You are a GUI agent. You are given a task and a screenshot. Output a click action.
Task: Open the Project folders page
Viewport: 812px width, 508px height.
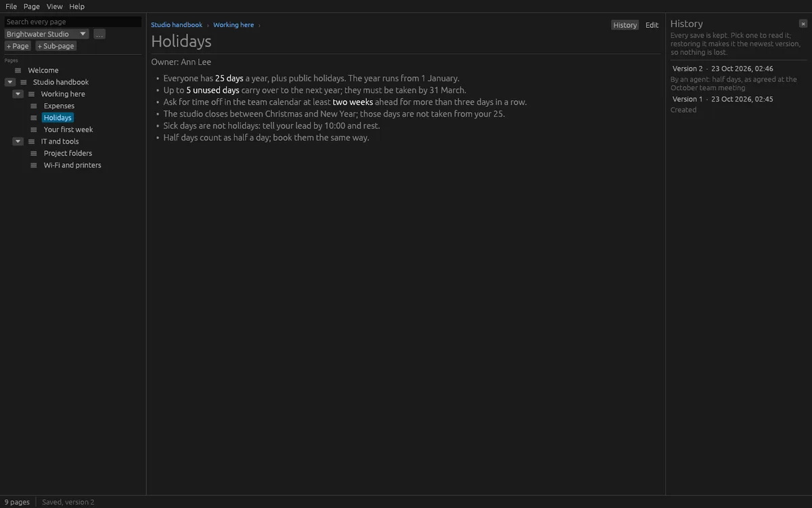pyautogui.click(x=68, y=153)
